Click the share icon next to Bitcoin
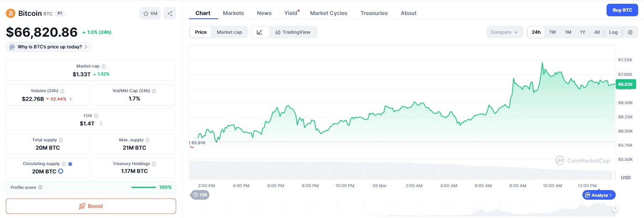This screenshot has height=218, width=644. click(x=170, y=13)
